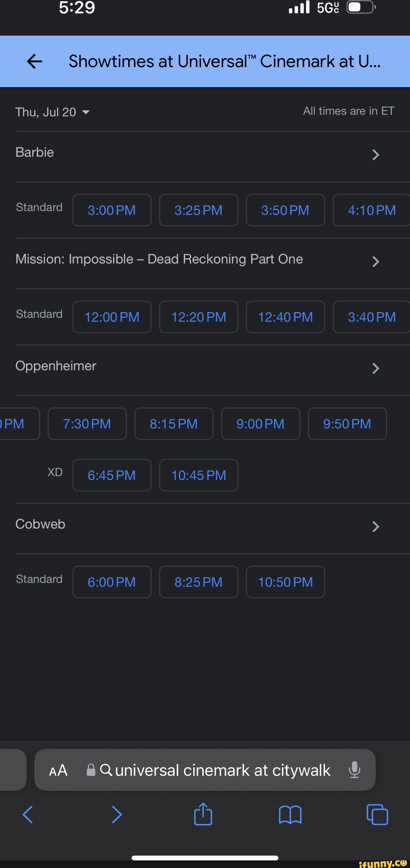The height and width of the screenshot is (868, 410).
Task: Select Barbie 3:25 PM showtime
Action: click(x=199, y=210)
